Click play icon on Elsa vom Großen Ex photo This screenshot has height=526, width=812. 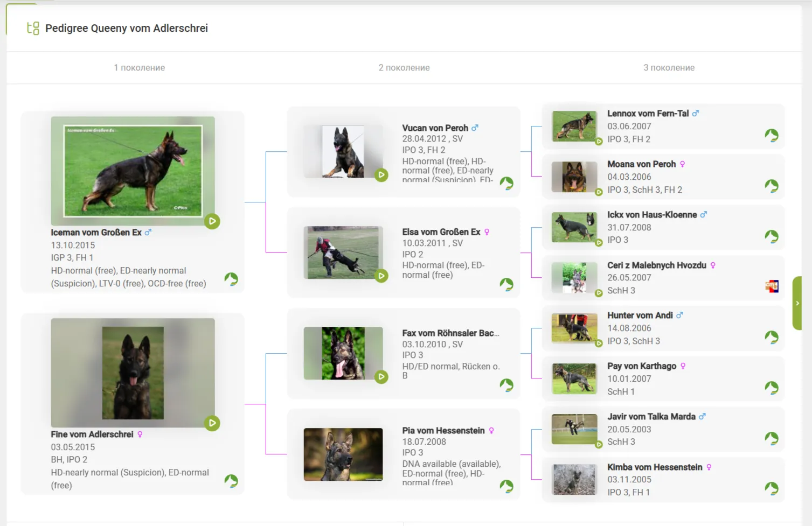tap(381, 276)
